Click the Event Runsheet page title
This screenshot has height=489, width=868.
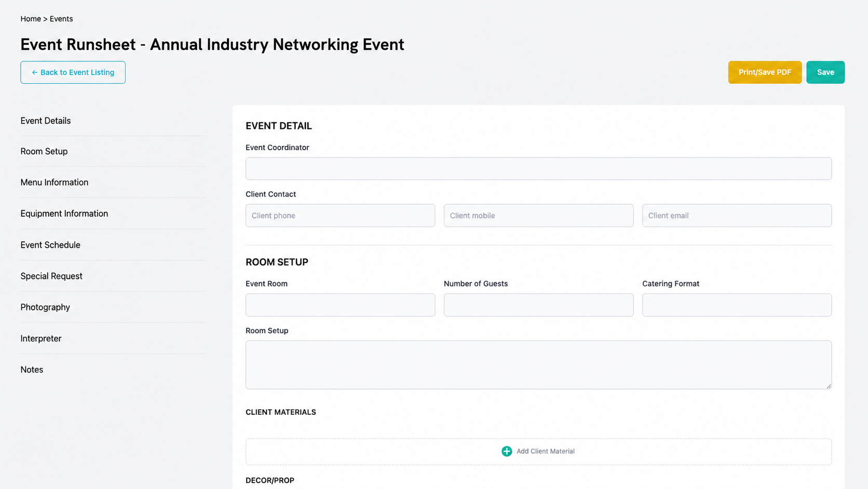pyautogui.click(x=212, y=44)
